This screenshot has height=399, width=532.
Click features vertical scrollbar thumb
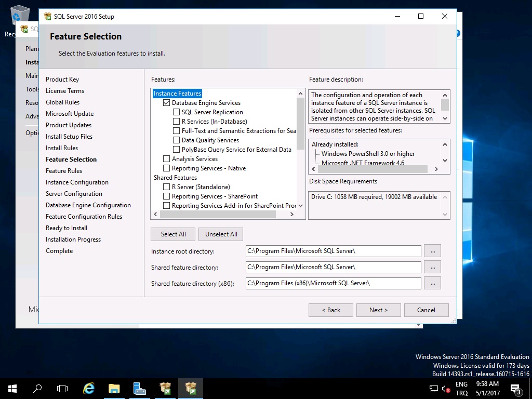coord(300,124)
